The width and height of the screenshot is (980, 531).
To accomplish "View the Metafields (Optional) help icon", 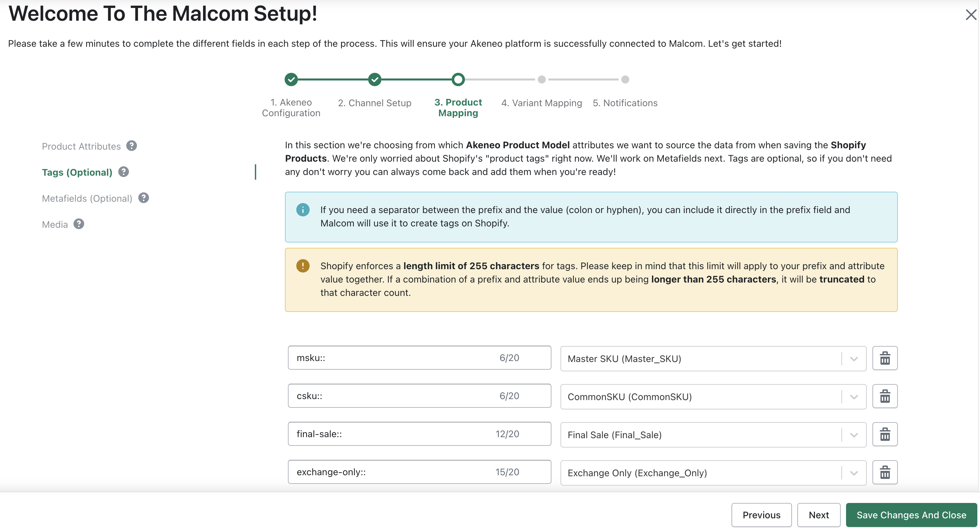I will [144, 197].
